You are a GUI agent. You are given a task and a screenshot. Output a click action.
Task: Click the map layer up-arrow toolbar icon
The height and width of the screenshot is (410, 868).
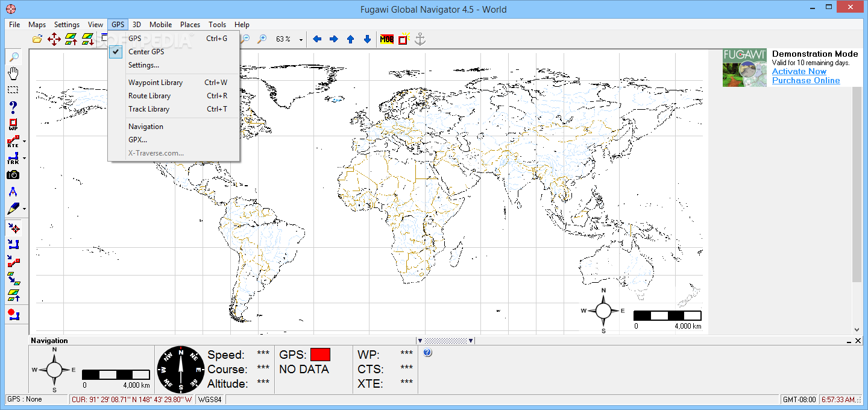pyautogui.click(x=71, y=39)
